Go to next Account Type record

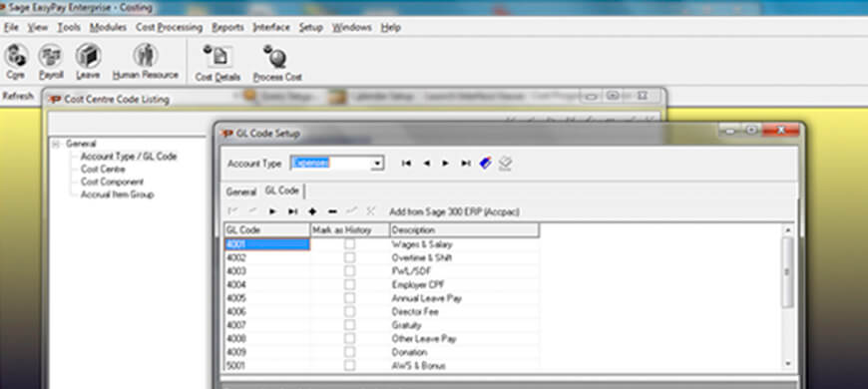click(x=445, y=164)
